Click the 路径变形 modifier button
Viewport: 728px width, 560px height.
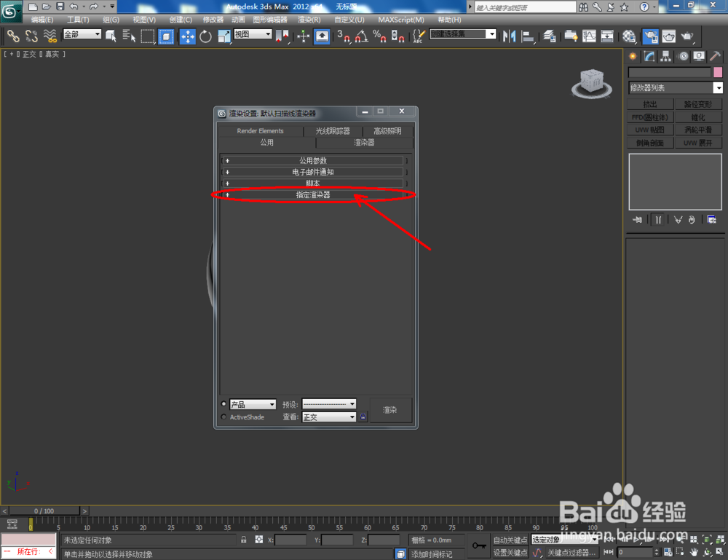698,104
